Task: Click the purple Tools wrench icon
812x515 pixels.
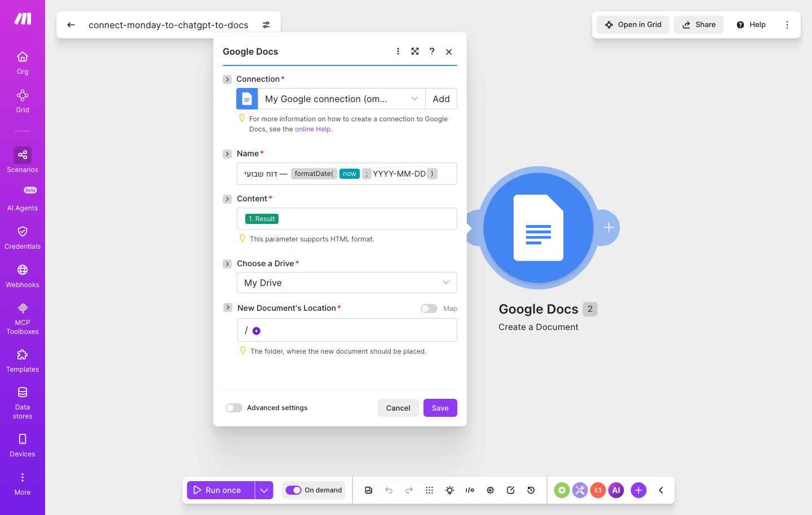Action: [580, 490]
